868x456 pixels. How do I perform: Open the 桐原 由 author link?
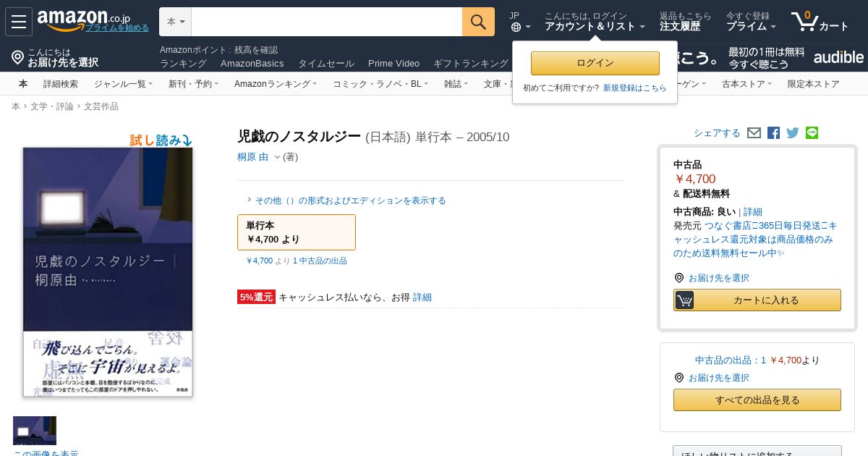(x=252, y=157)
